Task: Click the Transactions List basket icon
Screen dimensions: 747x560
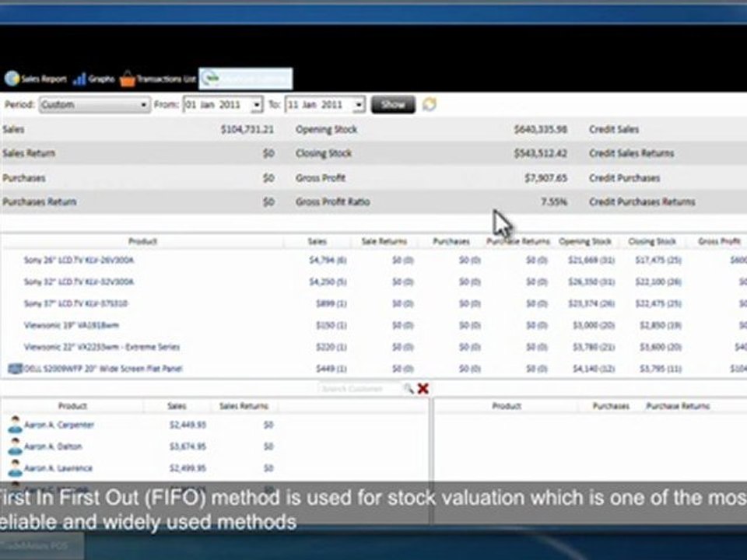Action: click(127, 79)
